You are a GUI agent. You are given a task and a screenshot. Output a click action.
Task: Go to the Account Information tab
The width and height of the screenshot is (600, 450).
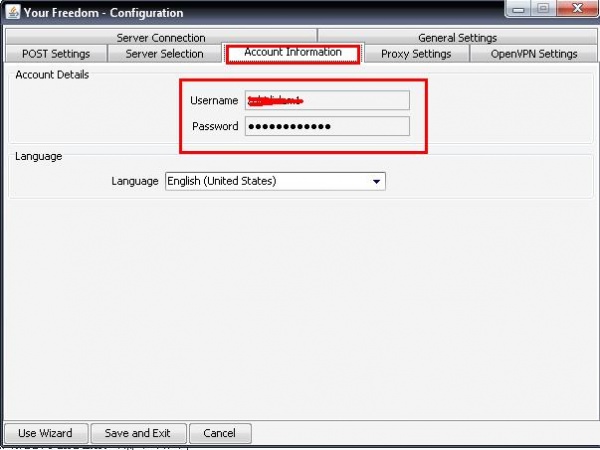pos(293,52)
